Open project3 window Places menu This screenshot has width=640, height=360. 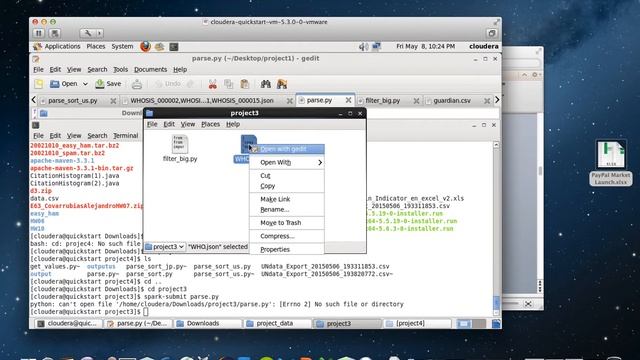[x=210, y=124]
